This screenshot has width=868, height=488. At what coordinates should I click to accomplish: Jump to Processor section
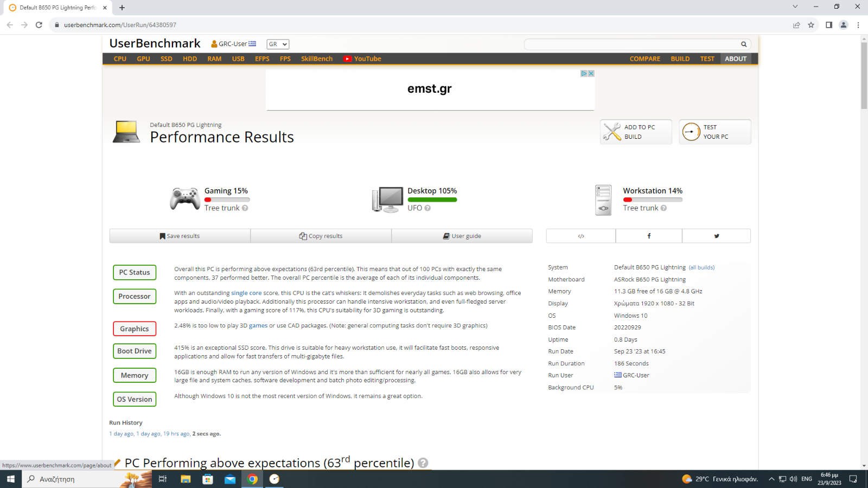(135, 296)
